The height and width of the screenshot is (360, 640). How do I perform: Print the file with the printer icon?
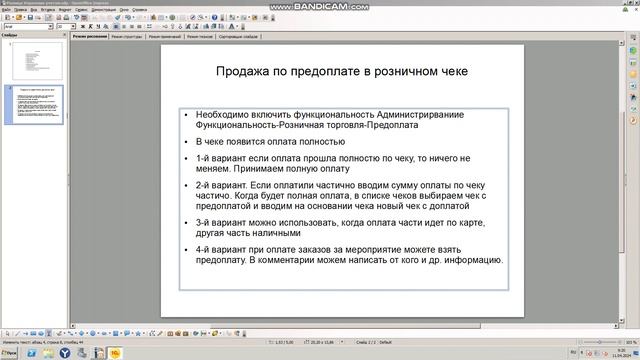[x=67, y=18]
